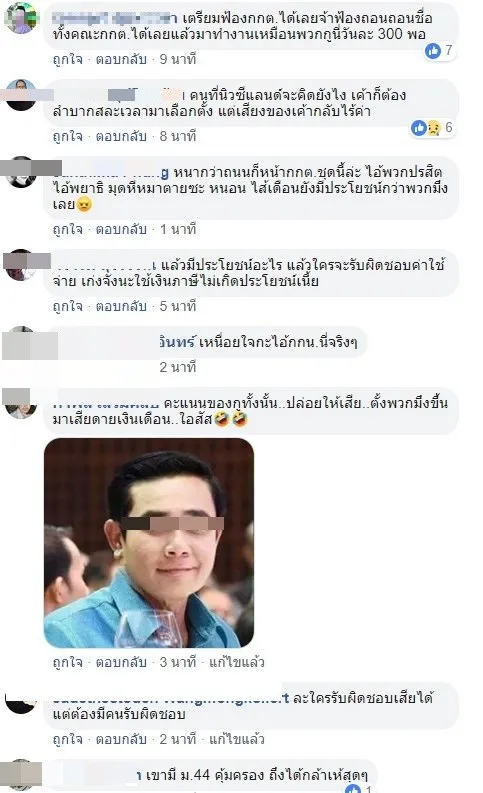Click ตอบกลับ under the photo comment

121,662
